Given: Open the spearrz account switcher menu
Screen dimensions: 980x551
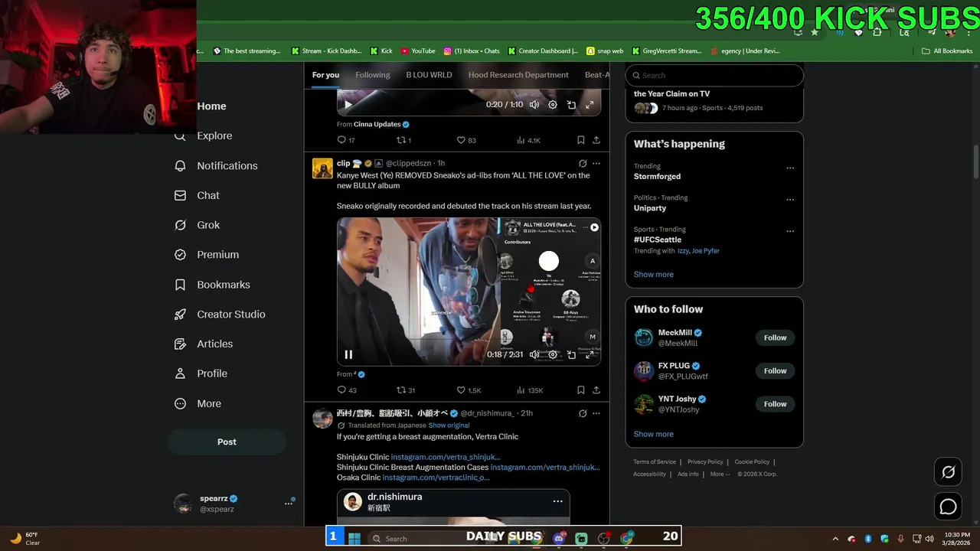Looking at the screenshot, I should pos(234,503).
